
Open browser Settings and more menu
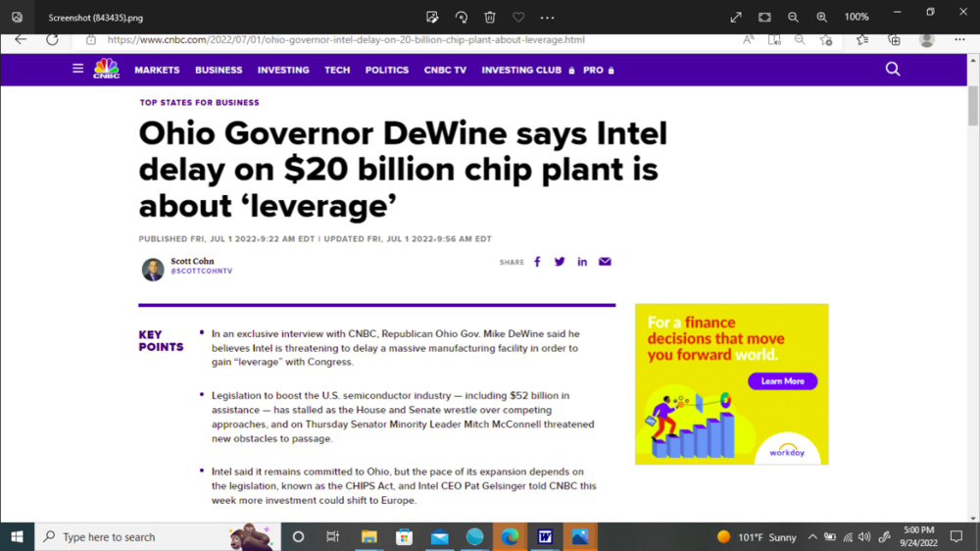[959, 40]
